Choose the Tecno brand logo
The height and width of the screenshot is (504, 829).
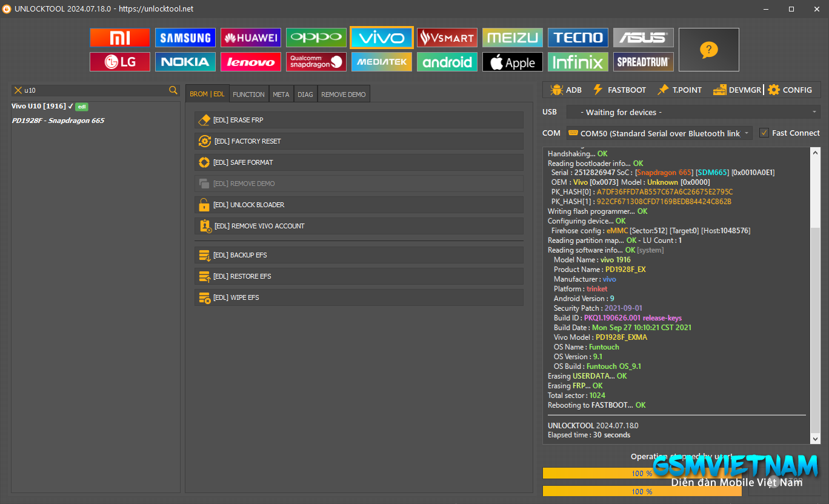(x=578, y=38)
